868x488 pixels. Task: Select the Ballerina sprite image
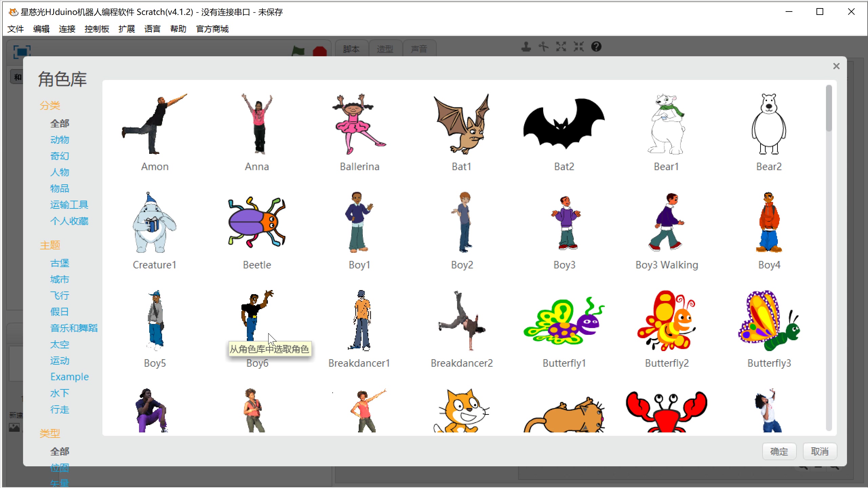[x=359, y=124]
